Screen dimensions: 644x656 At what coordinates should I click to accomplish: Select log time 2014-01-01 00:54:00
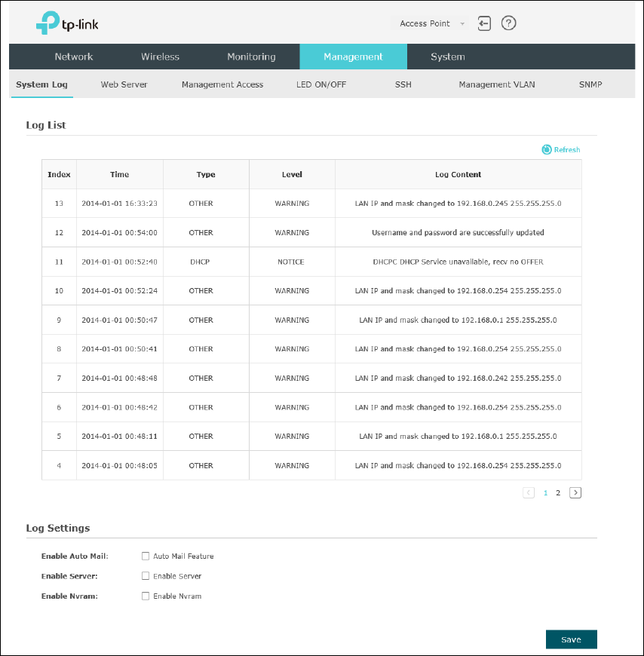point(120,232)
